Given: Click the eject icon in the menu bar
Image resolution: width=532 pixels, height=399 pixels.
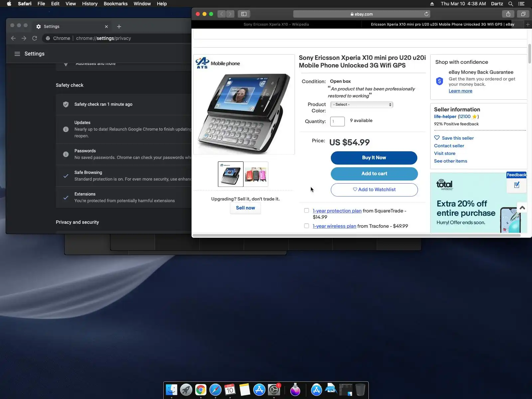Looking at the screenshot, I should [432, 4].
